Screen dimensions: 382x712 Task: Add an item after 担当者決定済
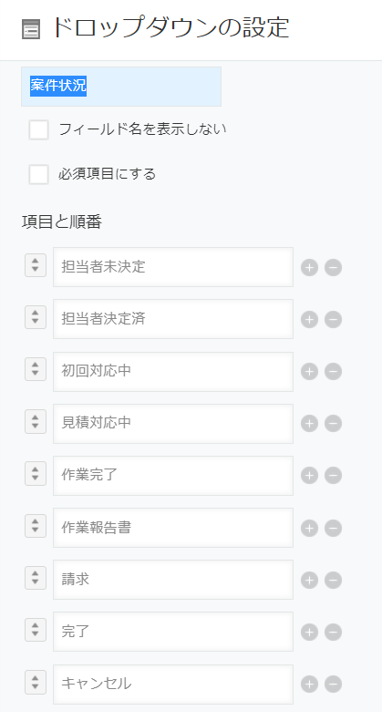click(x=309, y=320)
